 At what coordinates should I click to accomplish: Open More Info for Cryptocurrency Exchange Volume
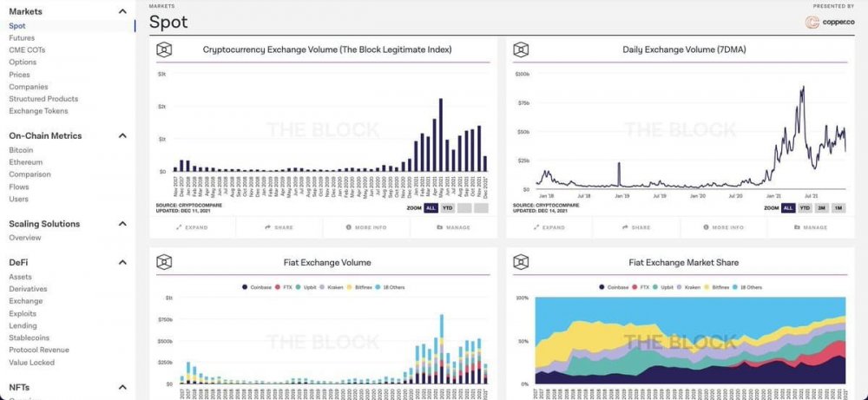[366, 227]
